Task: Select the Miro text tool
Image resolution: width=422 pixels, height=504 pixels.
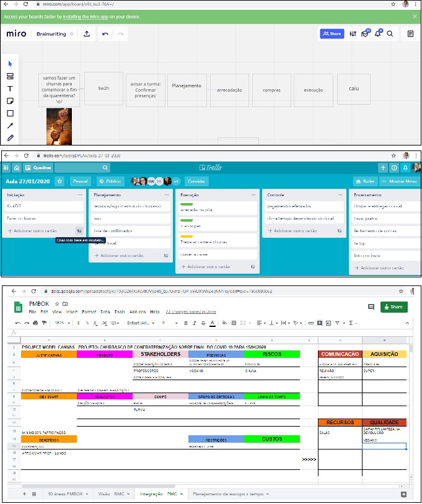Action: tap(10, 89)
